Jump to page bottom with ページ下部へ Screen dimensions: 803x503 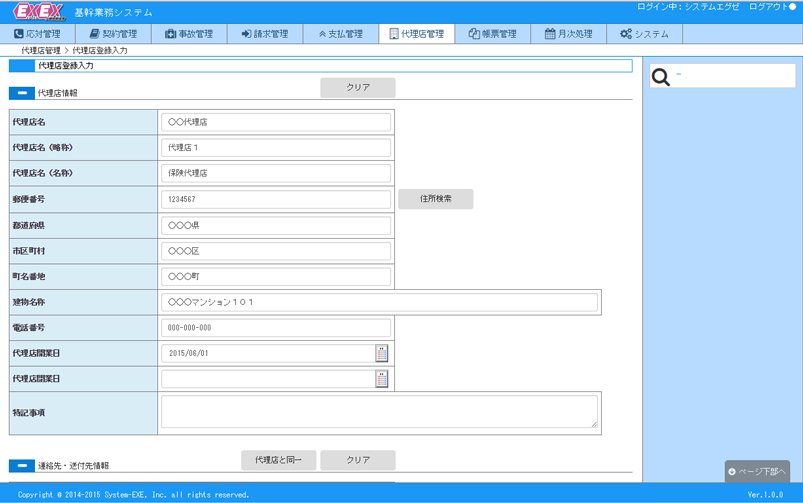[x=757, y=471]
